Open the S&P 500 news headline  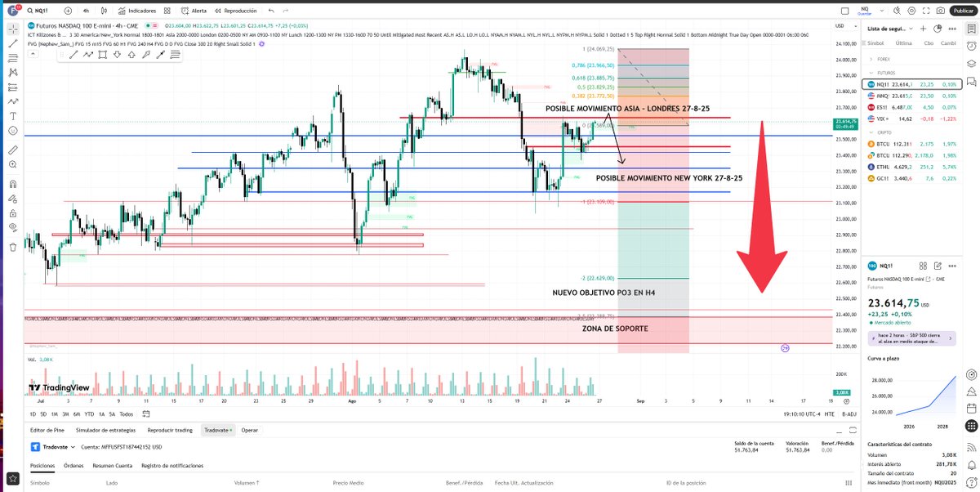913,338
